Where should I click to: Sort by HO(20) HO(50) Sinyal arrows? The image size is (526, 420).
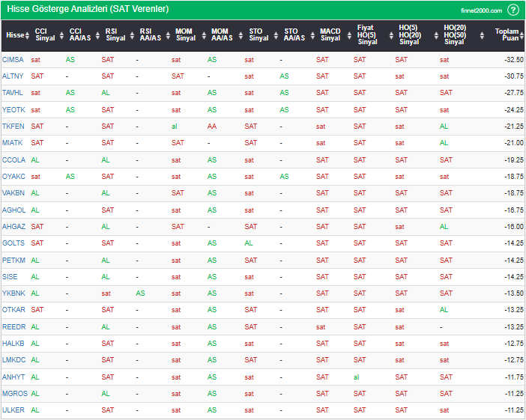482,35
